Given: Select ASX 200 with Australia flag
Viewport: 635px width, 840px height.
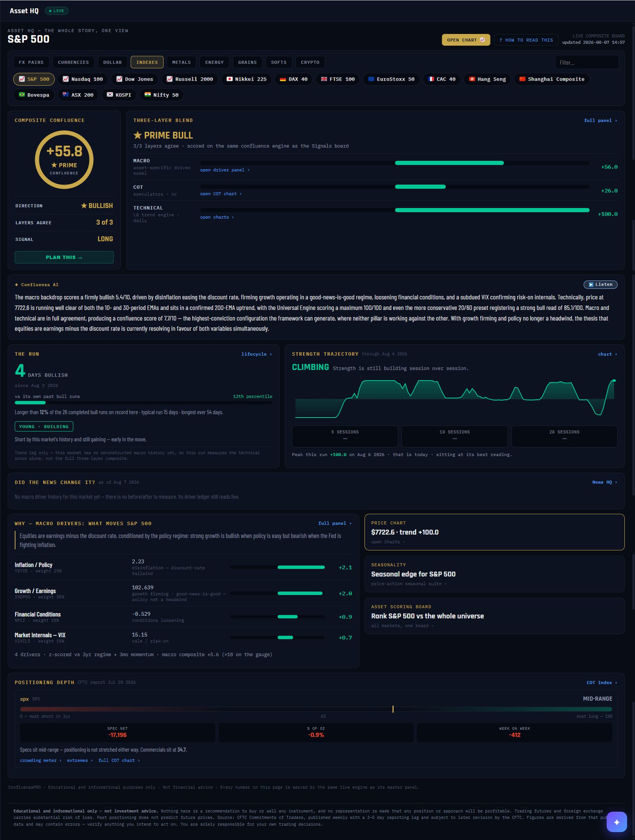Looking at the screenshot, I should [78, 95].
